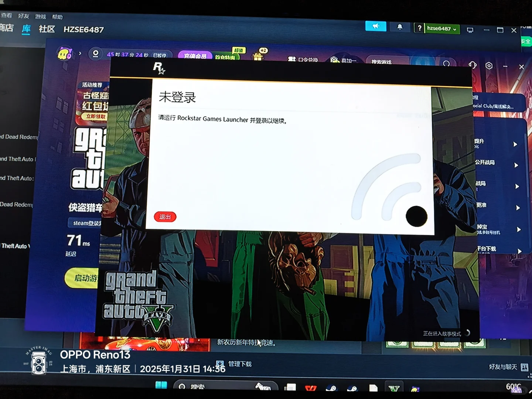Expand the 掉宝 row arrow
This screenshot has width=532, height=399.
(x=519, y=229)
